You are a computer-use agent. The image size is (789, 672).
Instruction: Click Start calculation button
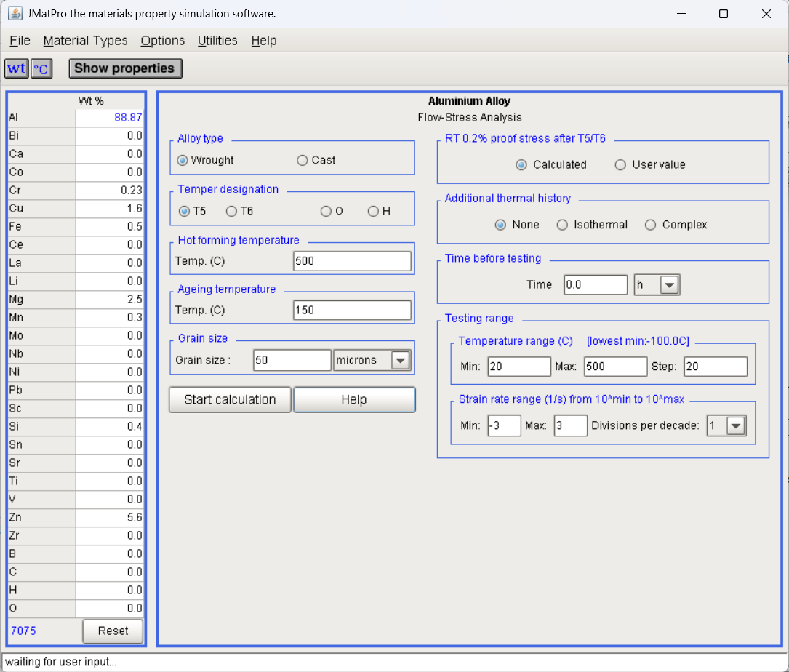(230, 400)
